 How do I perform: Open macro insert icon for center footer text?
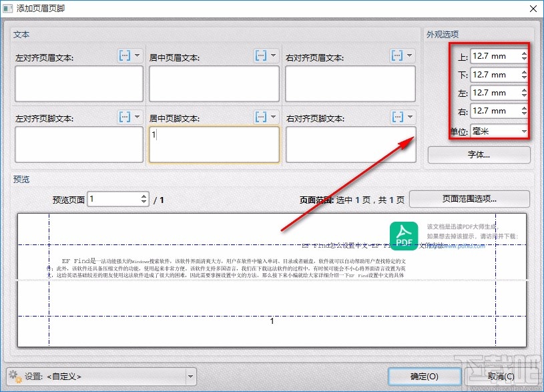click(260, 117)
